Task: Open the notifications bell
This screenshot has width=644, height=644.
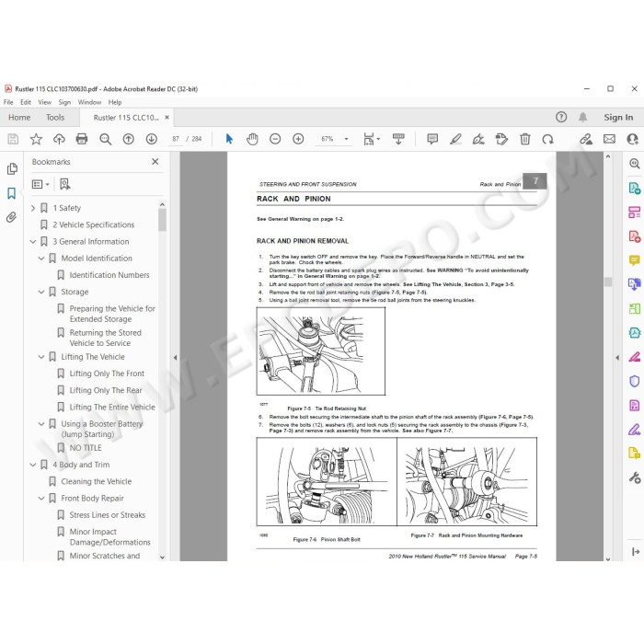Action: pos(582,117)
